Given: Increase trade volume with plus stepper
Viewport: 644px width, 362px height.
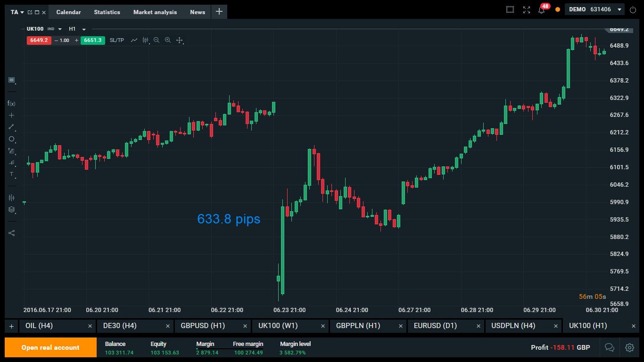Looking at the screenshot, I should [x=76, y=40].
